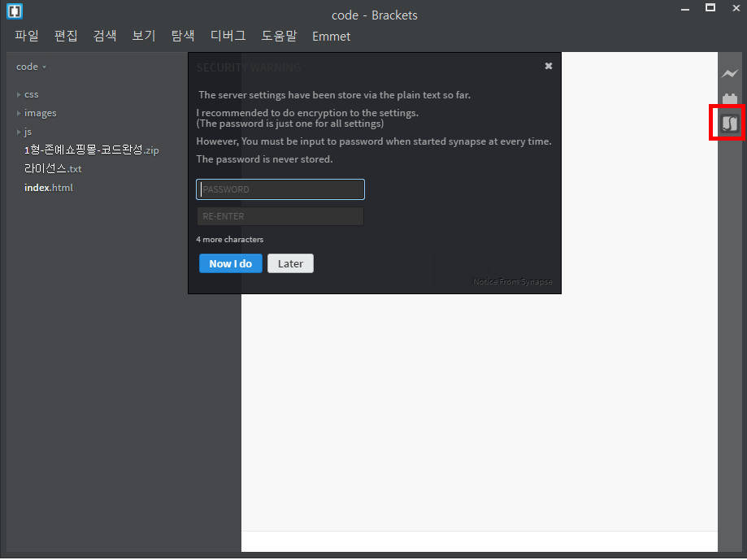The width and height of the screenshot is (747, 560).
Task: Focus the PASSWORD input field
Action: [280, 189]
